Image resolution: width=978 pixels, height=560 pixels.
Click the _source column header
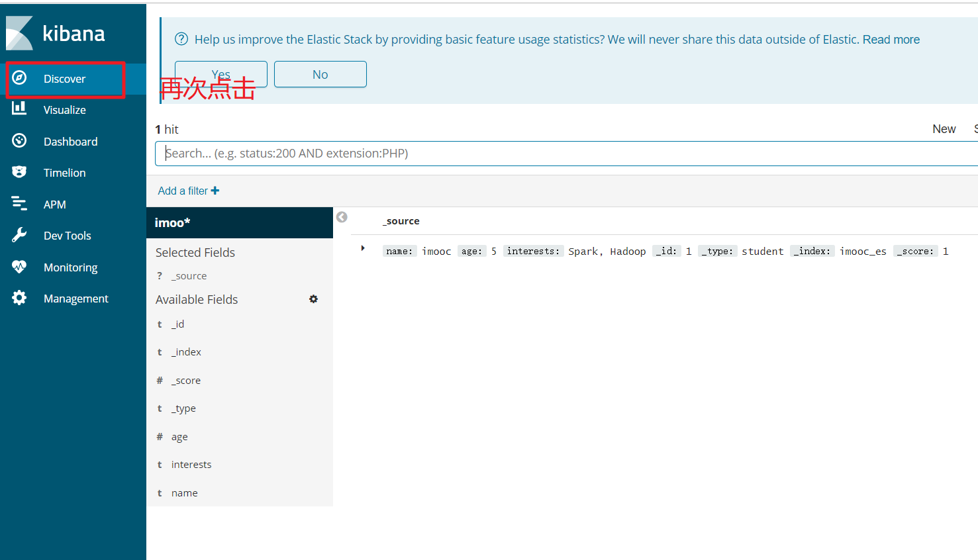401,221
